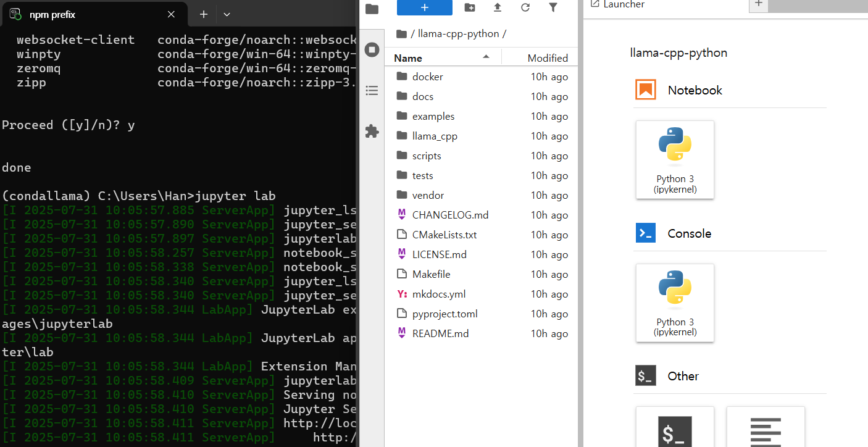The image size is (868, 447).
Task: Open the File Browser sidebar folder icon
Action: pyautogui.click(x=372, y=9)
